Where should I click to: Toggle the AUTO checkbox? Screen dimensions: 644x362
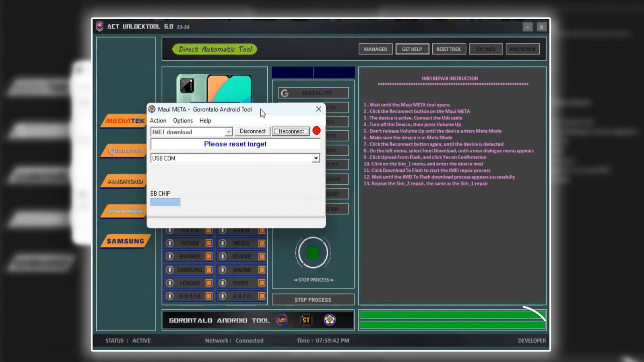262,296
